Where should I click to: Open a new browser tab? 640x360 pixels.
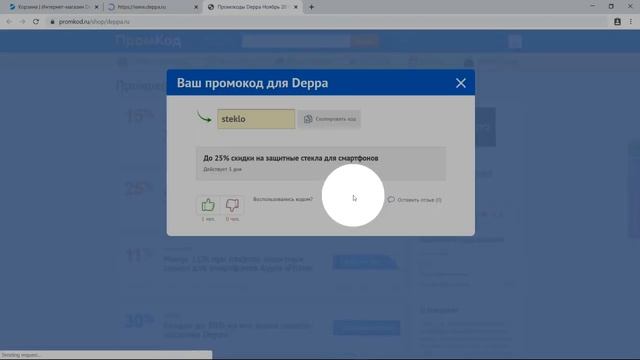coord(311,7)
